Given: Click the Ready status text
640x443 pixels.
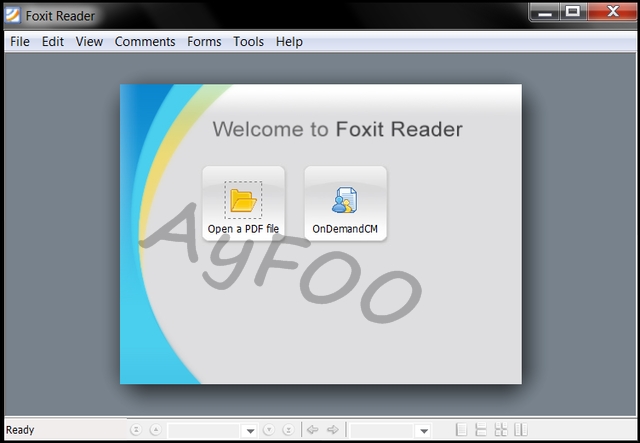Looking at the screenshot, I should point(20,430).
